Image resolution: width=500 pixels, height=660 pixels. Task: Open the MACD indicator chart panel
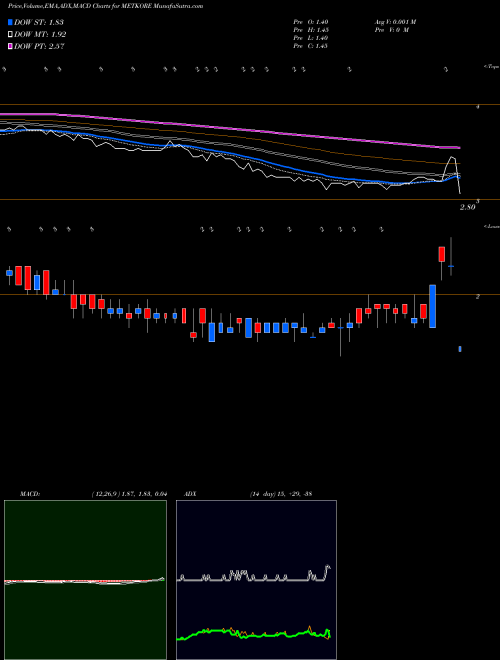[x=85, y=580]
